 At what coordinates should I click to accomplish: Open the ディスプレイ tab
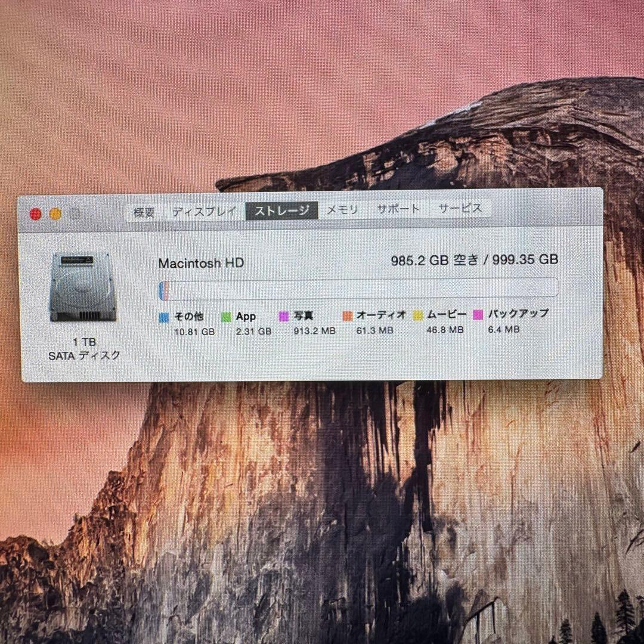[204, 209]
